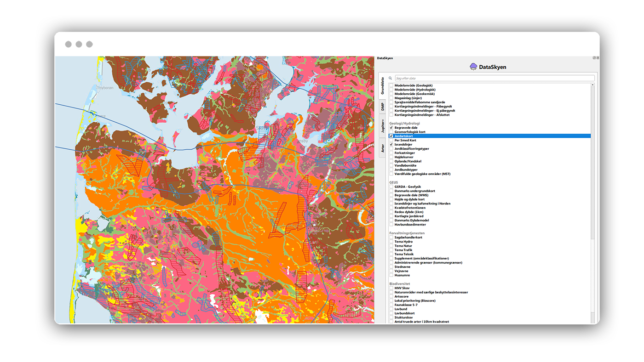Select the Per Smed Kort list item
Viewport: 644px width, 362px height.
click(405, 140)
